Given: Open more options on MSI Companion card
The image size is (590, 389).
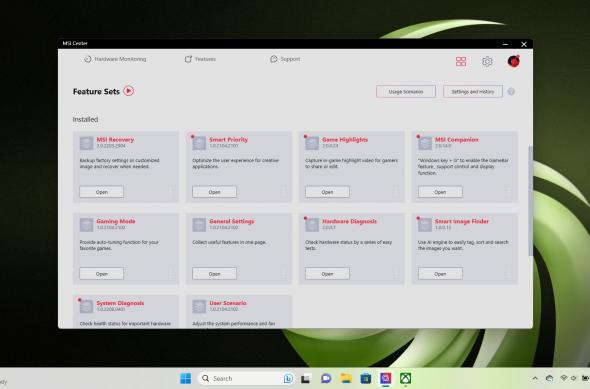Looking at the screenshot, I should coord(509,191).
